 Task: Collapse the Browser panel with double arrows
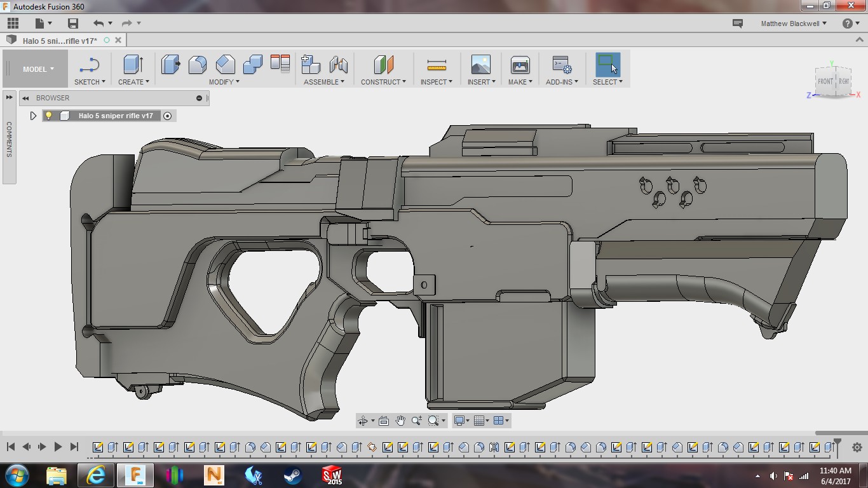pos(26,98)
